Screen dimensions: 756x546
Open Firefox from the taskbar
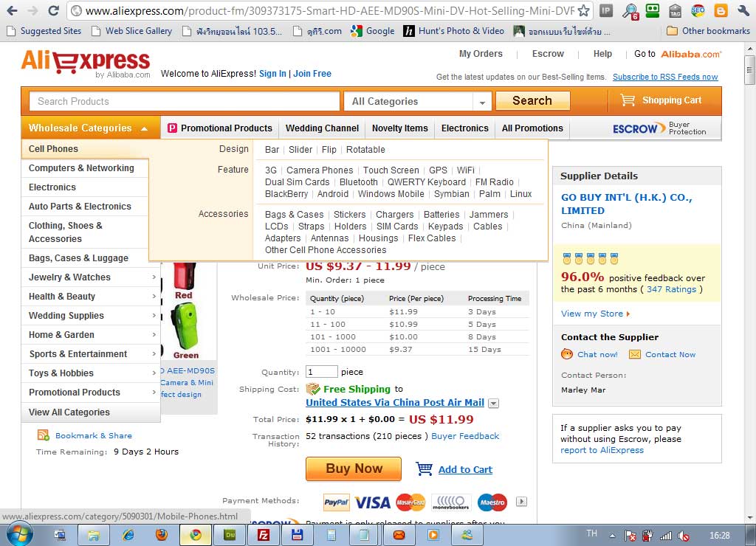click(162, 535)
